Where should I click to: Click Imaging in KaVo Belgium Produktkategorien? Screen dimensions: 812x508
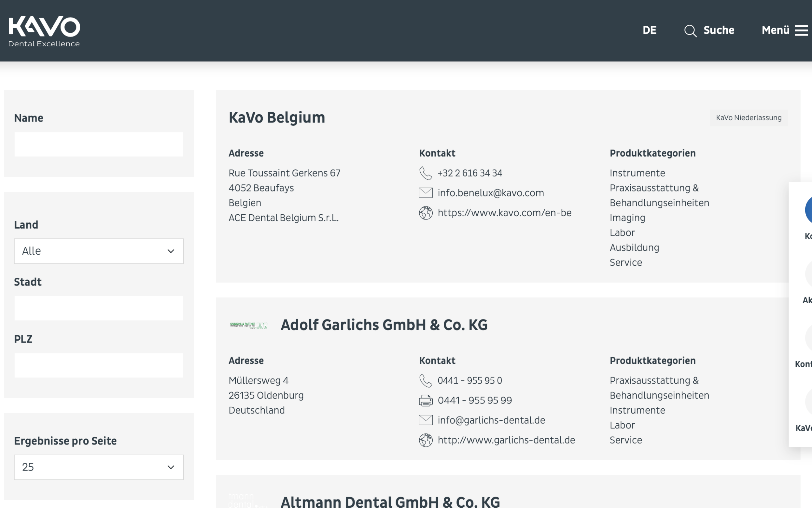(x=627, y=218)
